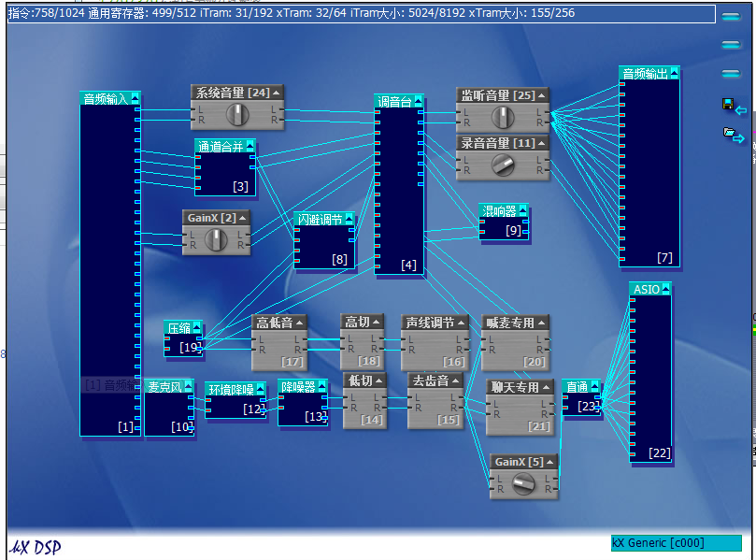
Task: Click the arrow icon on 降噪器 header
Action: point(322,386)
